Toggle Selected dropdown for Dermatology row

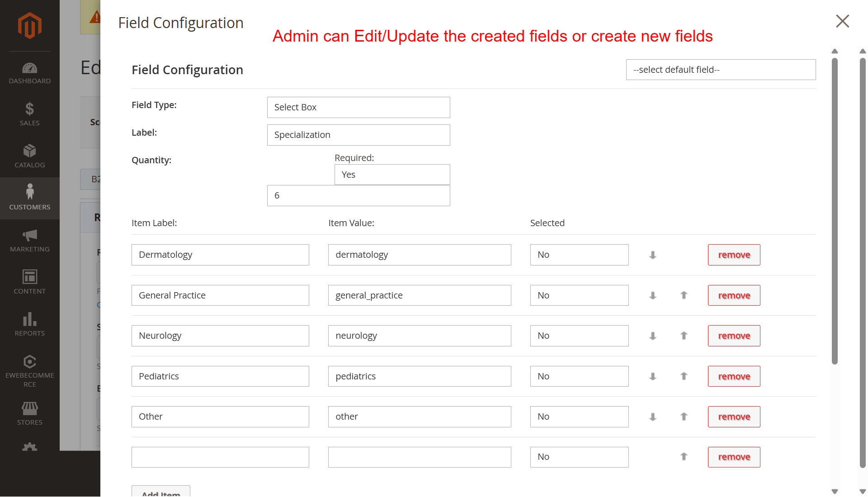[x=579, y=255]
